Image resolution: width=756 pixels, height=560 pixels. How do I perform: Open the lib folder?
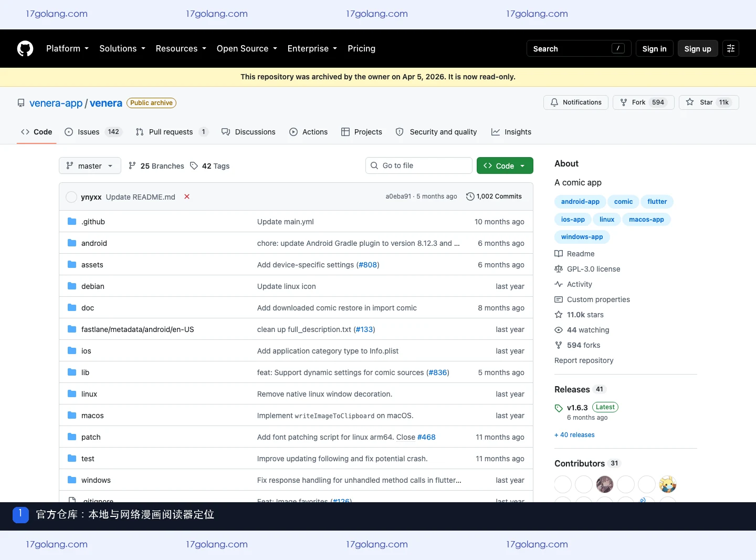point(85,372)
